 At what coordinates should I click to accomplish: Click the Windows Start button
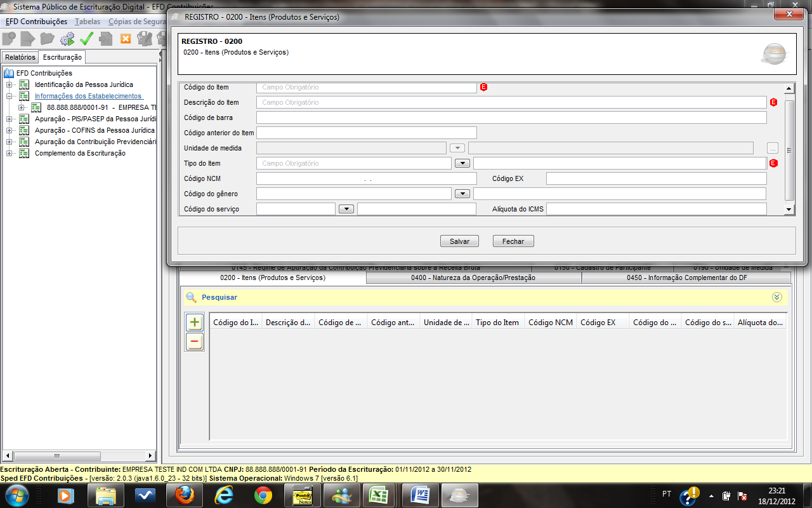pyautogui.click(x=16, y=495)
